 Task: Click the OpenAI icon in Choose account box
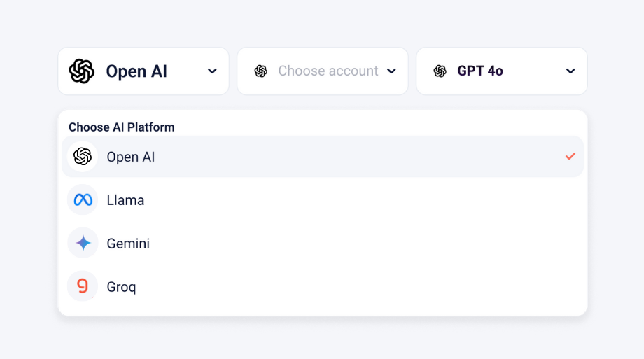[261, 71]
